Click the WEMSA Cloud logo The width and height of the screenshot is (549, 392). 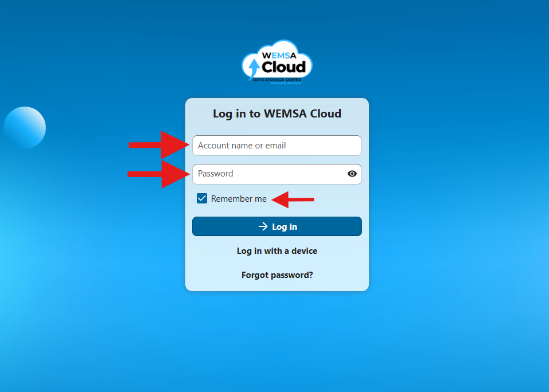tap(277, 62)
